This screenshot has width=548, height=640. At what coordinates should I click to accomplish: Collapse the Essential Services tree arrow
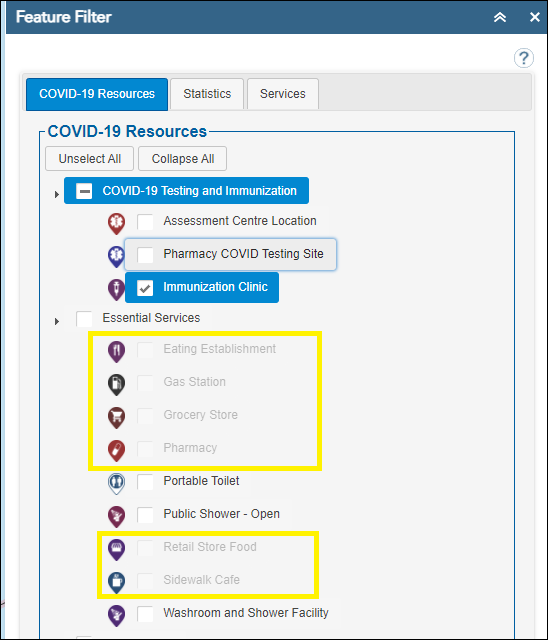coord(57,322)
